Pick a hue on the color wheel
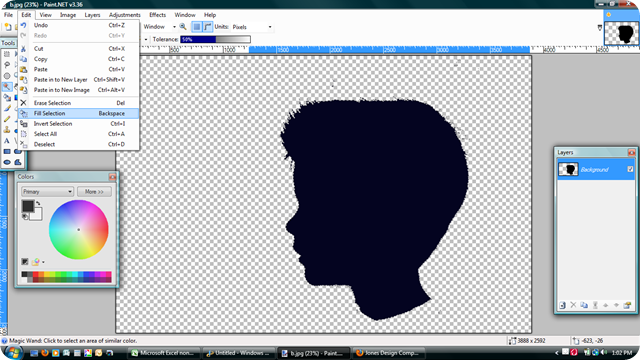 [x=78, y=229]
